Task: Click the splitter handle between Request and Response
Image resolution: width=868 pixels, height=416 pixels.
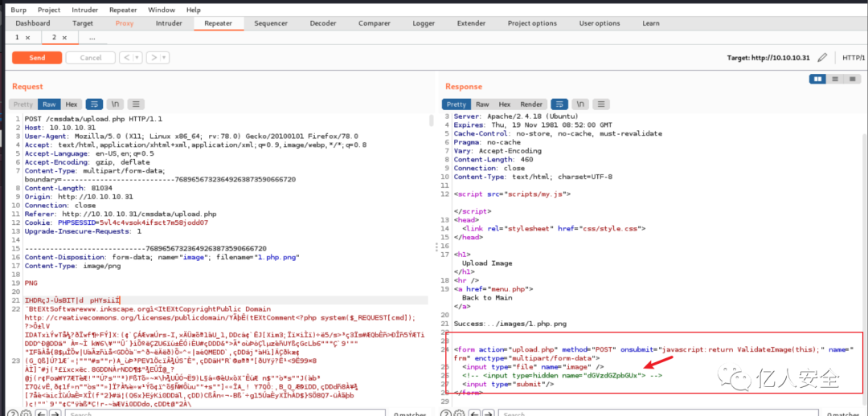Action: tap(438, 248)
